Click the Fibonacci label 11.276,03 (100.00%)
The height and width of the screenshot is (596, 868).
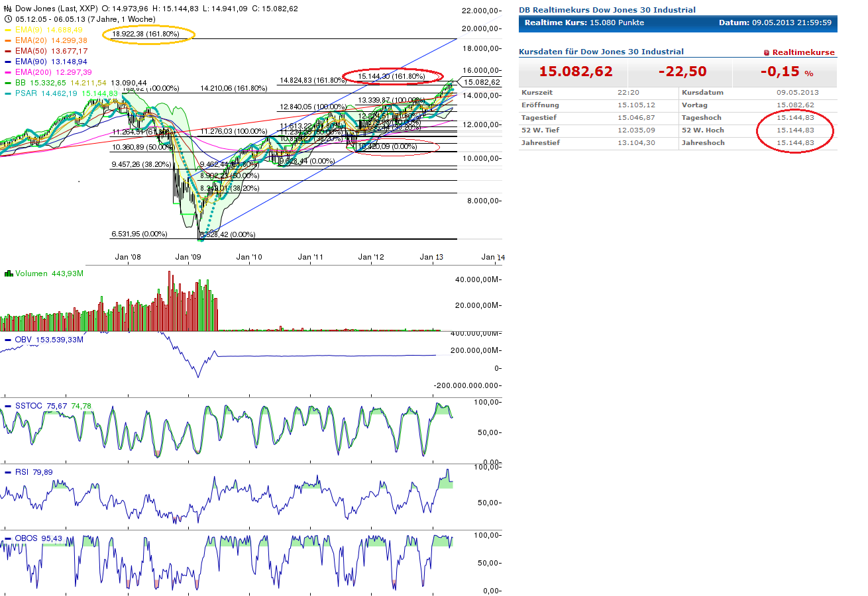(x=233, y=132)
